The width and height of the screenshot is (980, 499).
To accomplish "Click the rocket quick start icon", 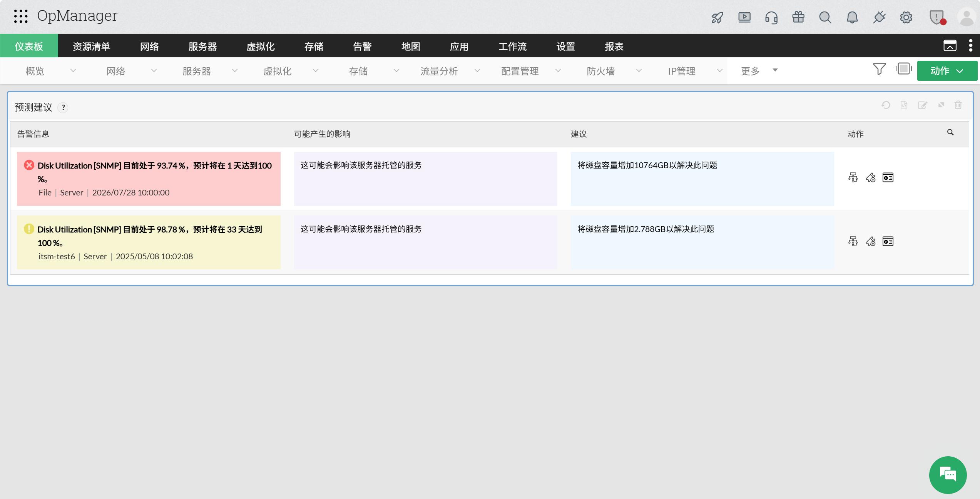I will 717,17.
